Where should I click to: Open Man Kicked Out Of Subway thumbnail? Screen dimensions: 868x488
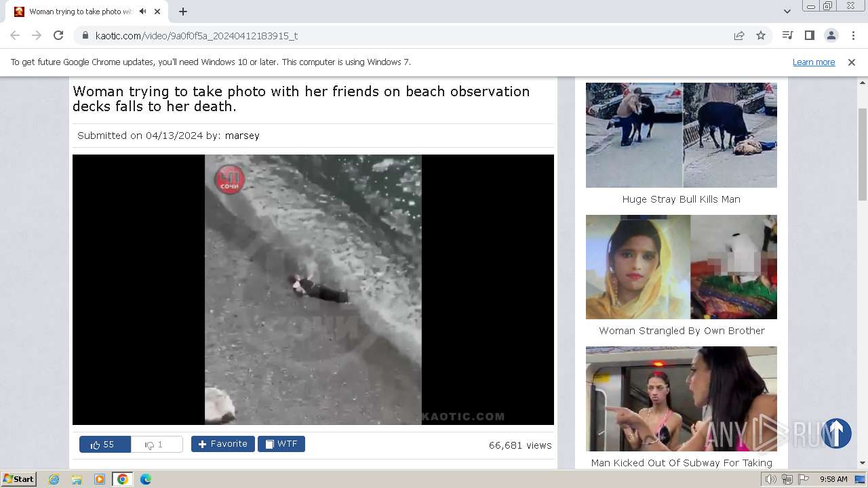(682, 399)
